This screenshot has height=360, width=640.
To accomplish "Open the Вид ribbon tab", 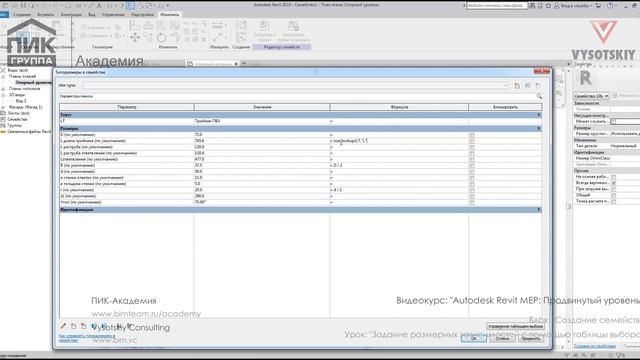I will (x=92, y=15).
